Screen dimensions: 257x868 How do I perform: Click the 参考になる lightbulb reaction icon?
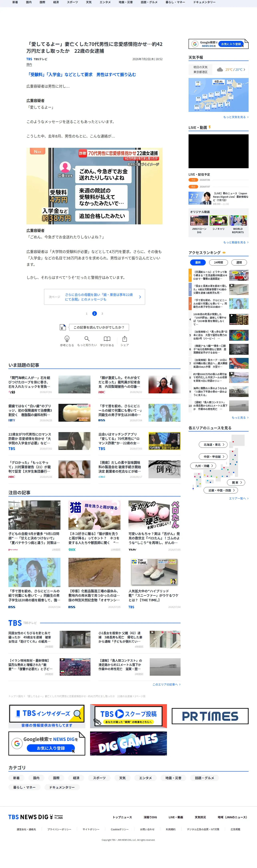pos(67,339)
